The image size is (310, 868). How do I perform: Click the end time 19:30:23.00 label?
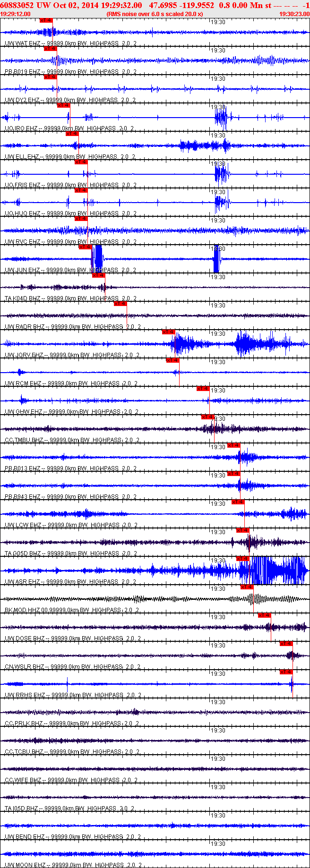294,14
